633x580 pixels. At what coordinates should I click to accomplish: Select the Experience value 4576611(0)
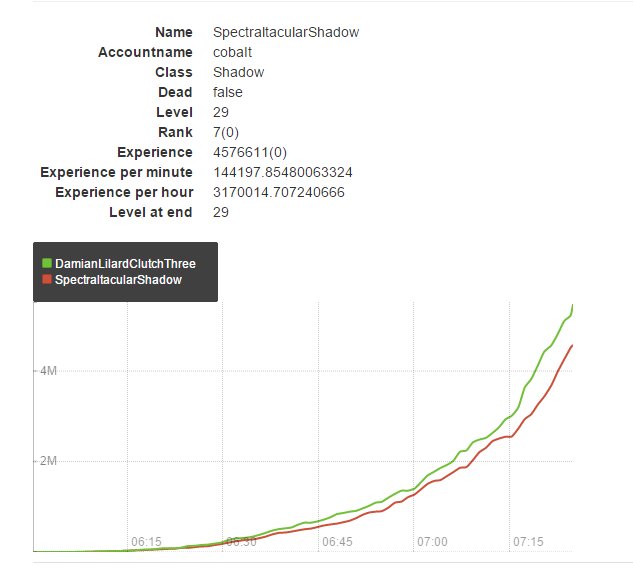[x=254, y=152]
